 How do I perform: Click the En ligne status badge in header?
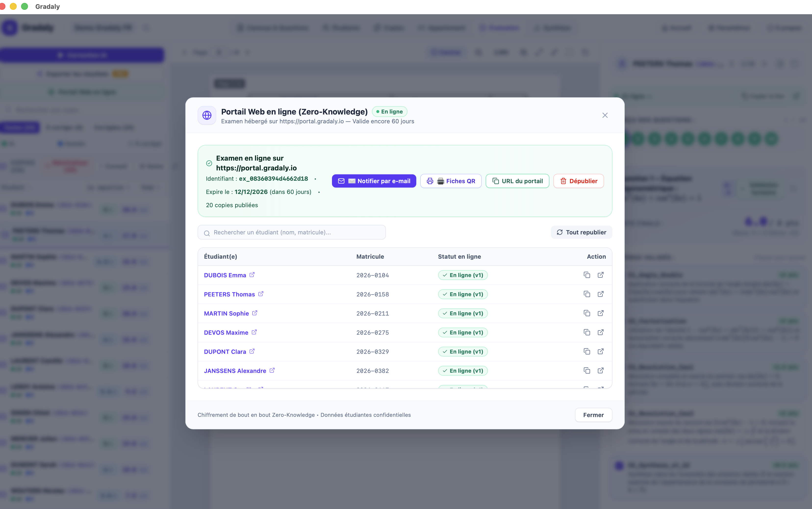coord(389,112)
